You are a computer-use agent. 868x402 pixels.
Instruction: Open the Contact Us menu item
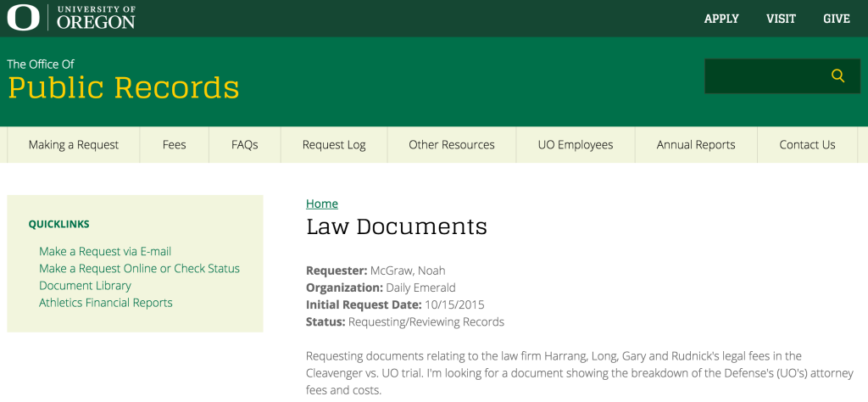point(807,145)
